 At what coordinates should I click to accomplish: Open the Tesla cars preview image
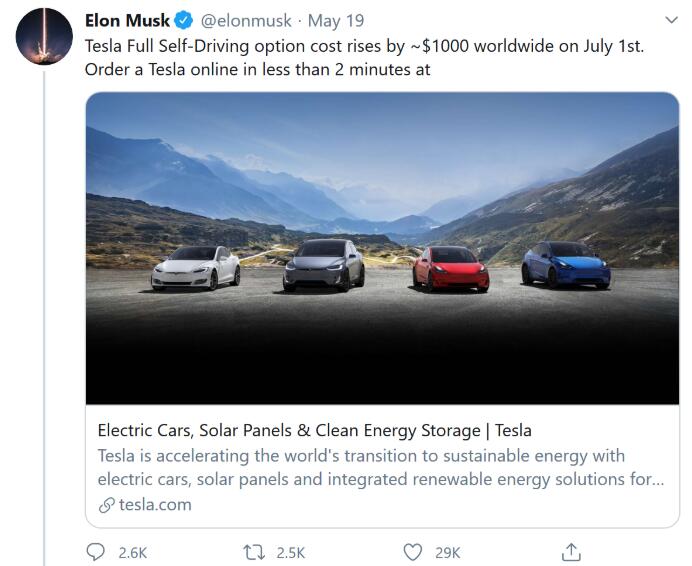tap(382, 248)
